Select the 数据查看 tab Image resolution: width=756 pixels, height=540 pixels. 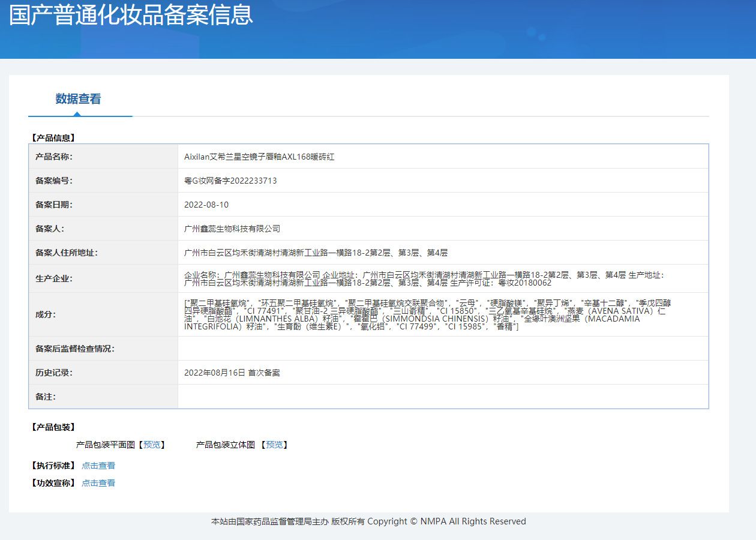point(78,99)
